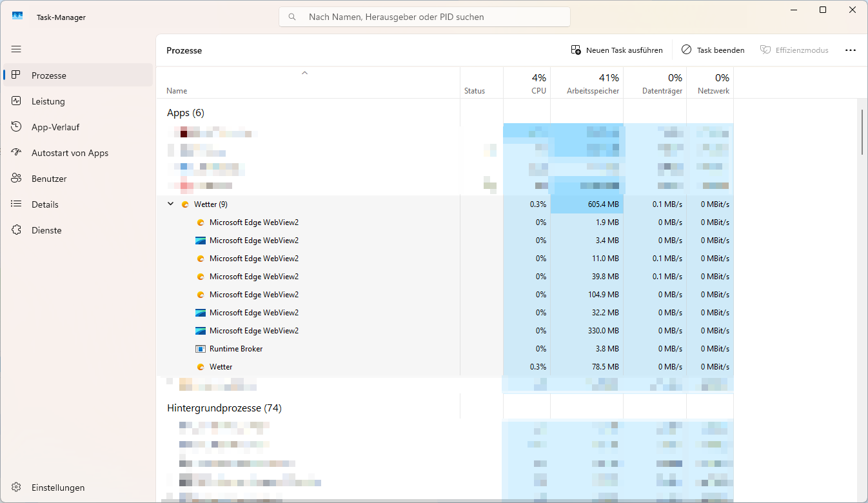
Task: Select WebView2 row using 39.8 MB
Action: (445, 277)
